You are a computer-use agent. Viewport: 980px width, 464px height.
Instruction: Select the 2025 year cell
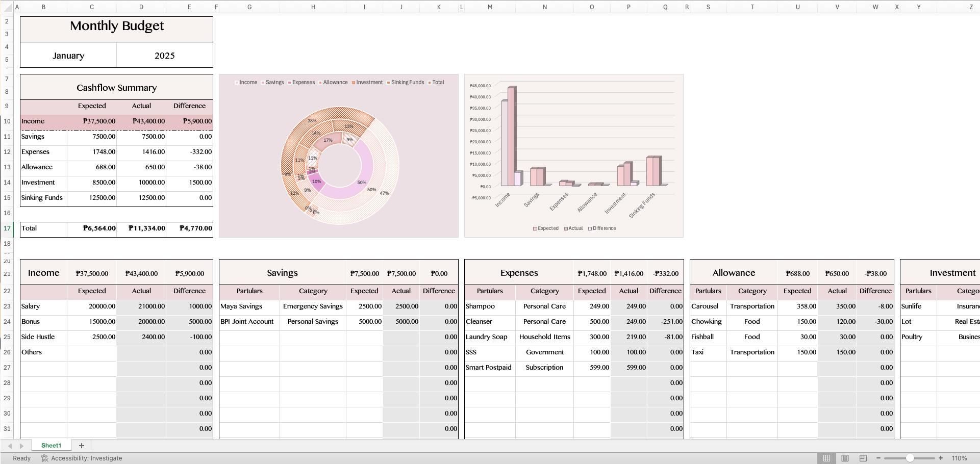[x=165, y=55]
